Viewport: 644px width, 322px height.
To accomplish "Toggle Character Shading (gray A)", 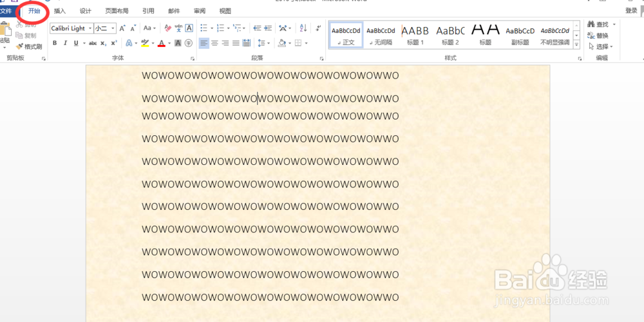I will coord(178,43).
